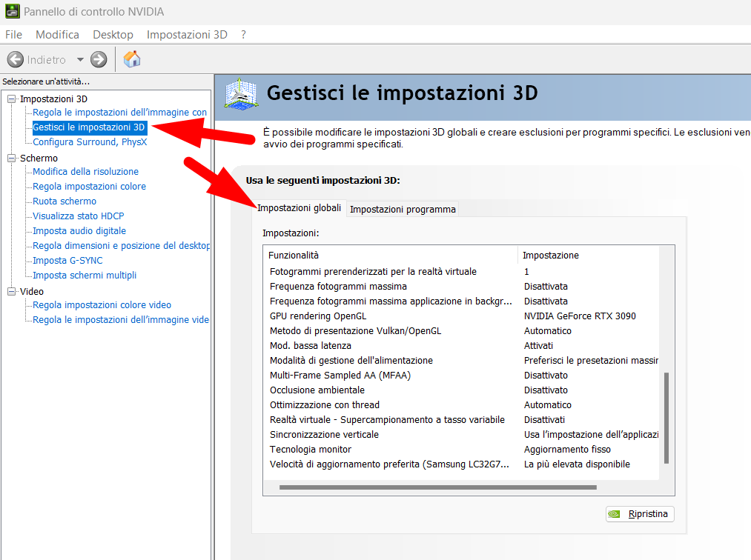Image resolution: width=751 pixels, height=560 pixels.
Task: Collapse the Video tree node
Action: 12,292
